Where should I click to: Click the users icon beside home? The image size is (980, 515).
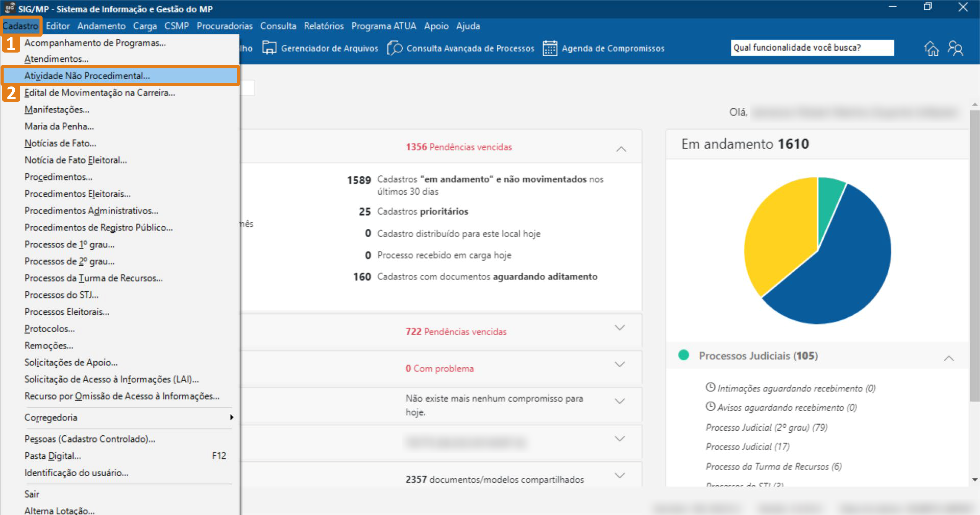coord(955,48)
